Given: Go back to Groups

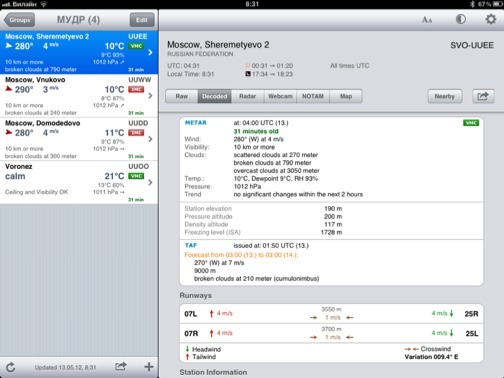Looking at the screenshot, I should (19, 20).
